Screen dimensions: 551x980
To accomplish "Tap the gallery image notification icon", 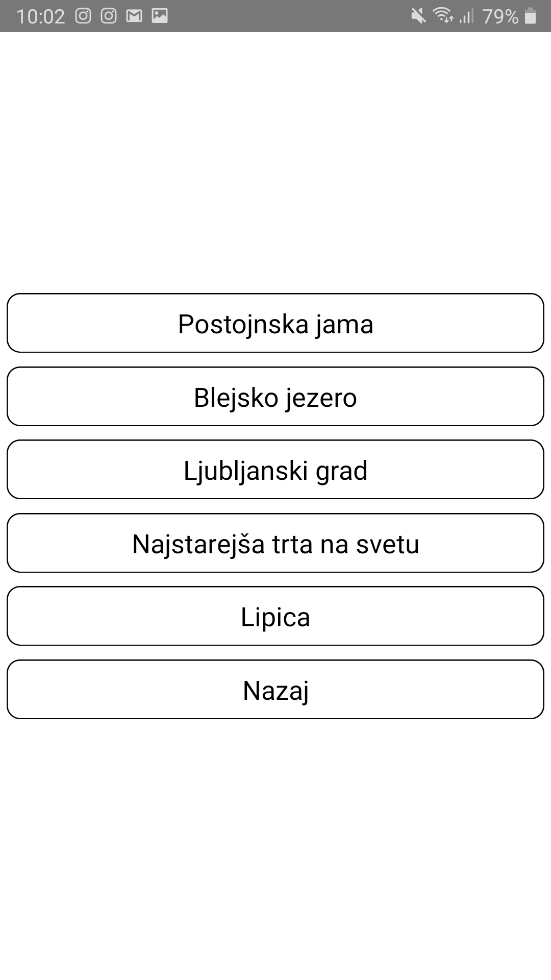I will (x=160, y=16).
